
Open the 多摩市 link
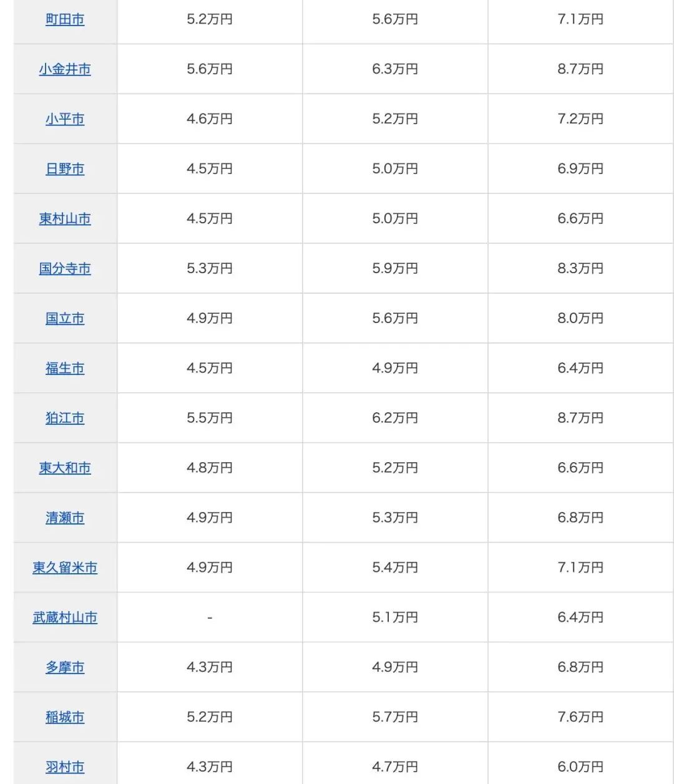pyautogui.click(x=65, y=668)
